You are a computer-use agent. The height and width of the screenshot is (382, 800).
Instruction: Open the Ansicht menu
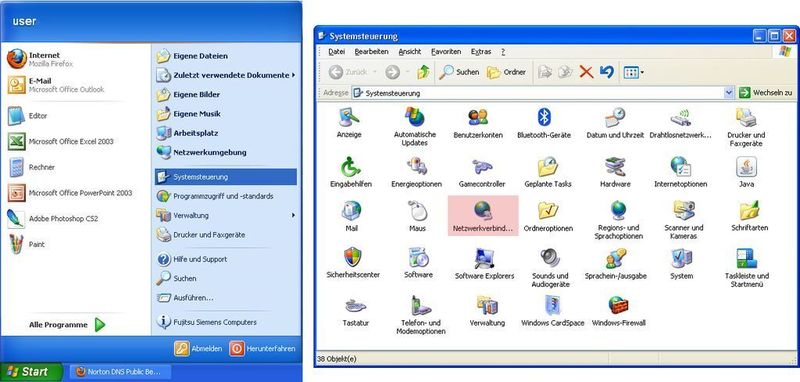tap(410, 52)
